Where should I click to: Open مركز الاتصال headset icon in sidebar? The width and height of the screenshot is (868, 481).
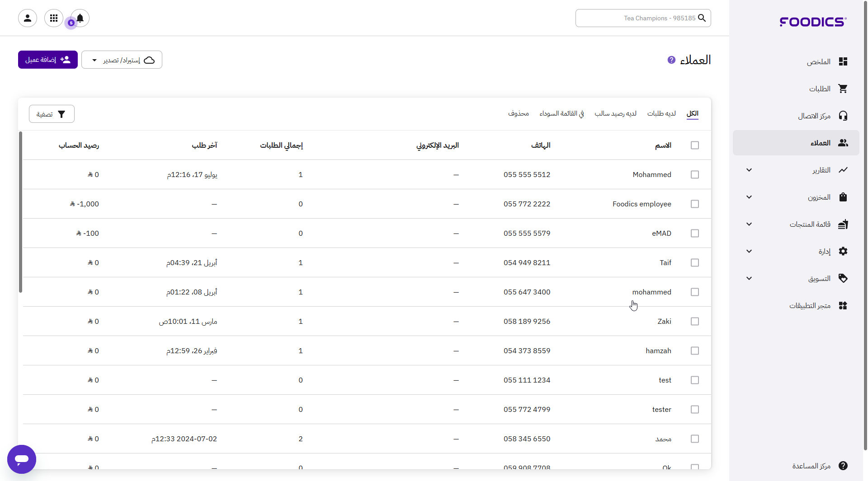click(x=843, y=116)
